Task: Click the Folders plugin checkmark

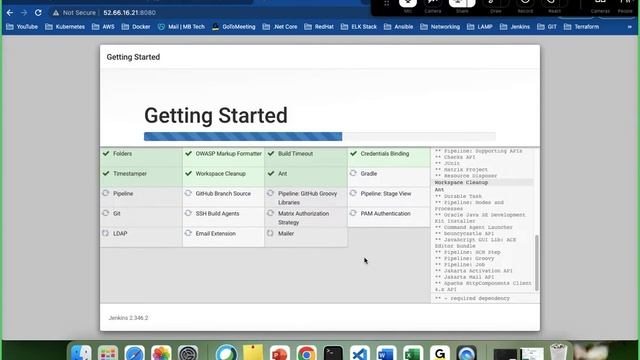Action: pos(106,153)
